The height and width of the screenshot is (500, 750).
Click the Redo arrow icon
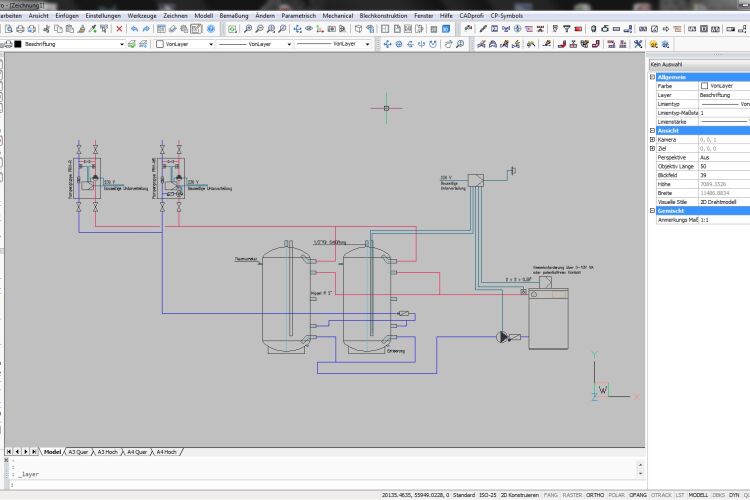click(x=146, y=29)
